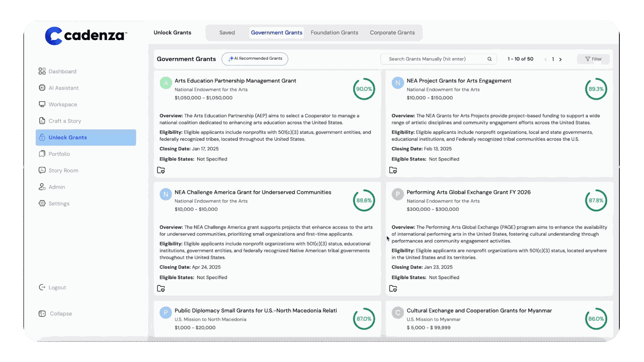
Task: Open the Filter button
Action: (593, 59)
